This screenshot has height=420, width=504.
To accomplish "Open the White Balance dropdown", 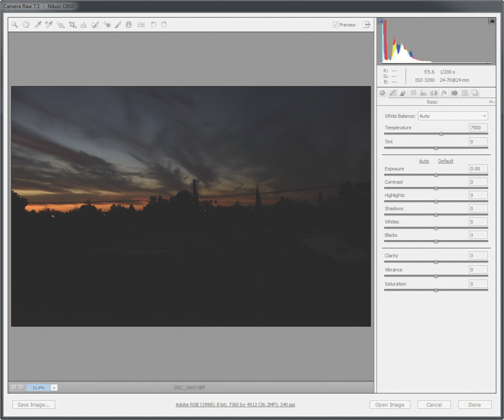I will 453,116.
